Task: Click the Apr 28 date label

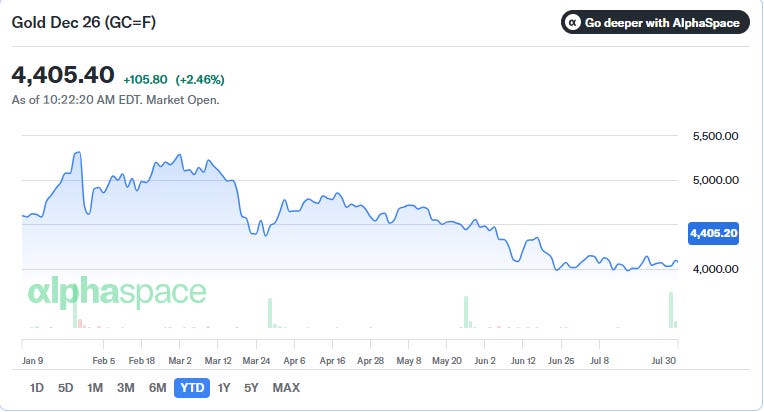Action: 370,361
